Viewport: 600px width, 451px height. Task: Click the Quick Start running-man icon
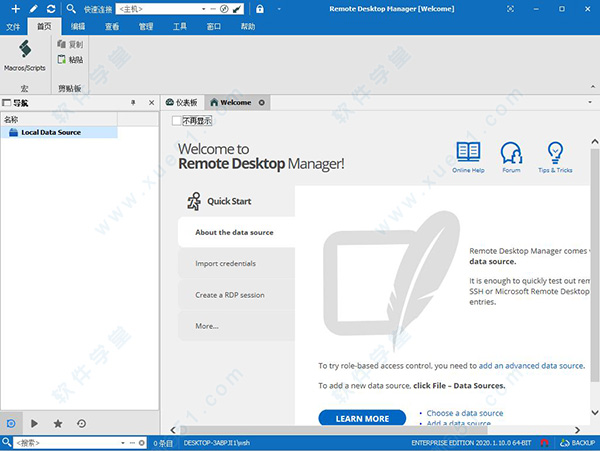point(194,201)
